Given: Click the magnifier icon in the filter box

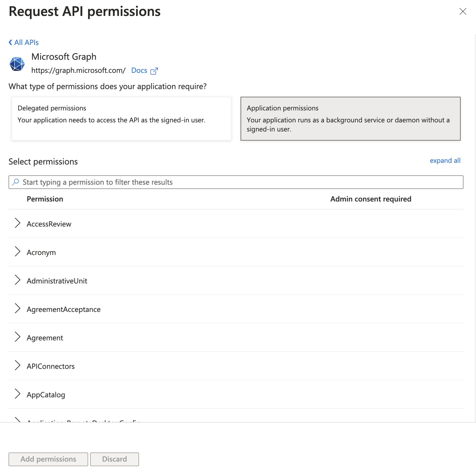Looking at the screenshot, I should click(16, 182).
